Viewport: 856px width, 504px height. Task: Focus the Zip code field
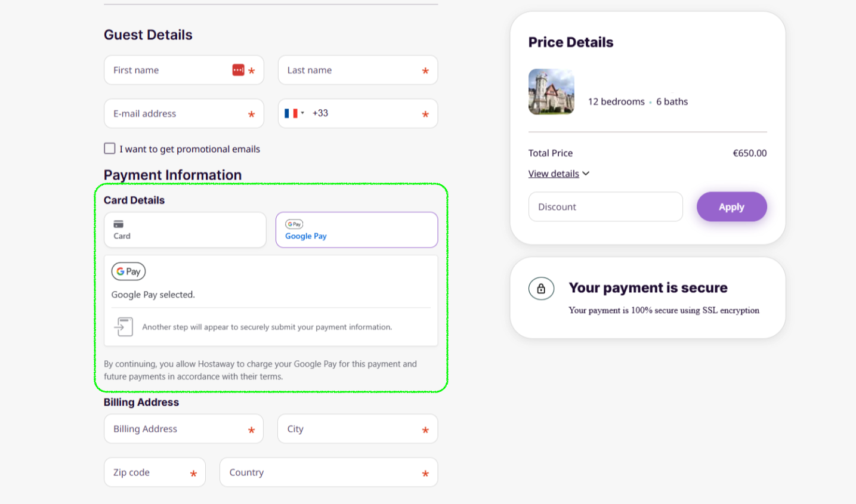pyautogui.click(x=154, y=472)
